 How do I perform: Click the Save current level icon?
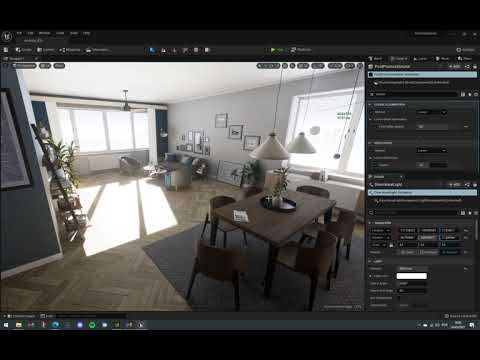coord(6,50)
